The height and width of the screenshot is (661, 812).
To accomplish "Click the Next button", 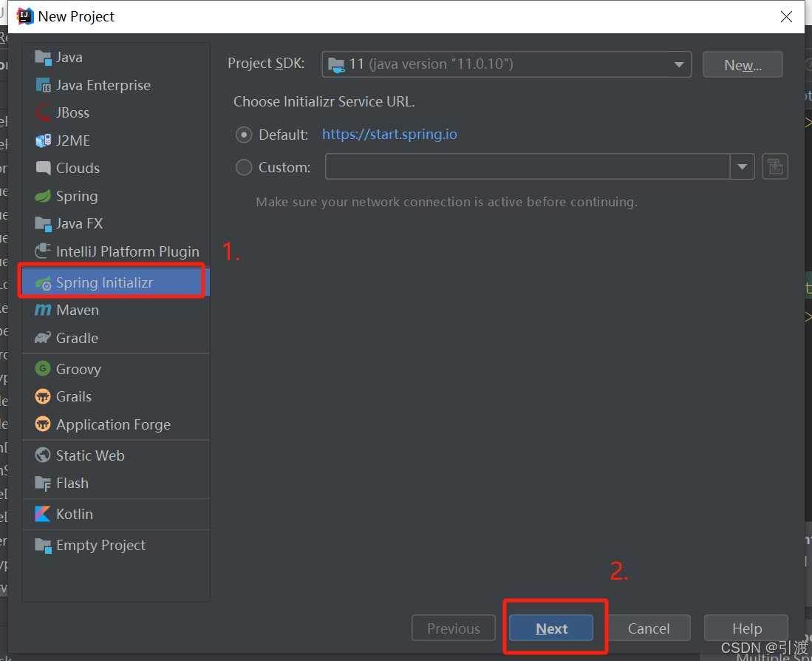I will 551,628.
